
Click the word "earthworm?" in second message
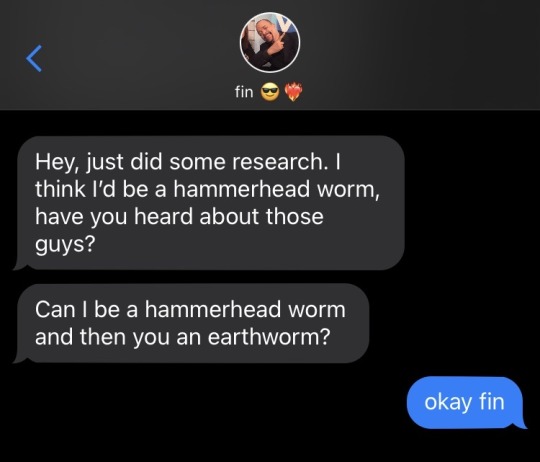pyautogui.click(x=269, y=336)
